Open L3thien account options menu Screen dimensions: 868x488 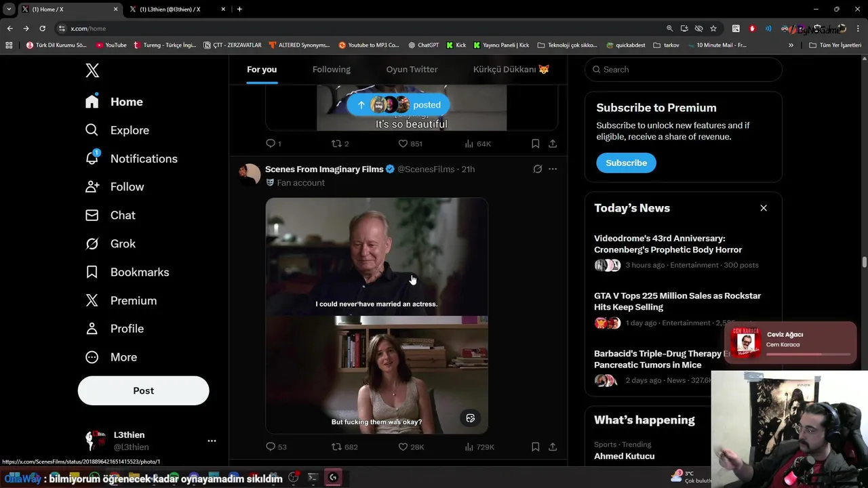click(212, 441)
